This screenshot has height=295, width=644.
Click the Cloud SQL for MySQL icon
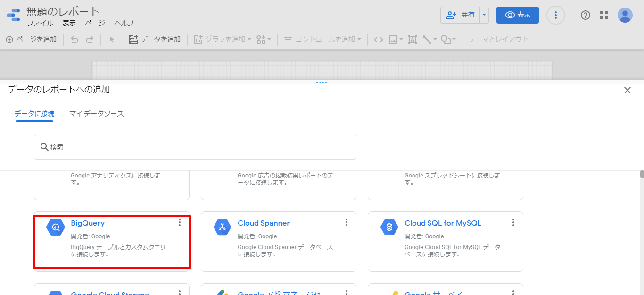click(x=389, y=227)
